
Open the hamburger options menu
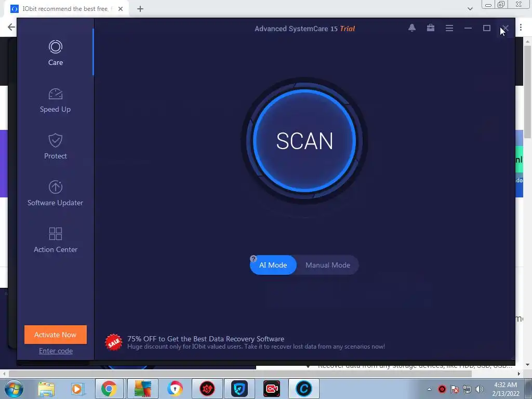point(449,28)
